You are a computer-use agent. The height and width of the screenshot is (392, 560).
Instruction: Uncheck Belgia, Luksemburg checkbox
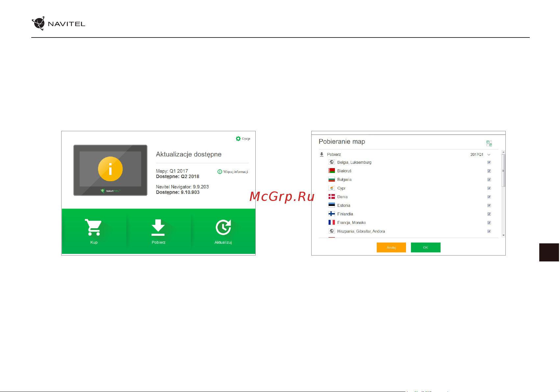(489, 162)
